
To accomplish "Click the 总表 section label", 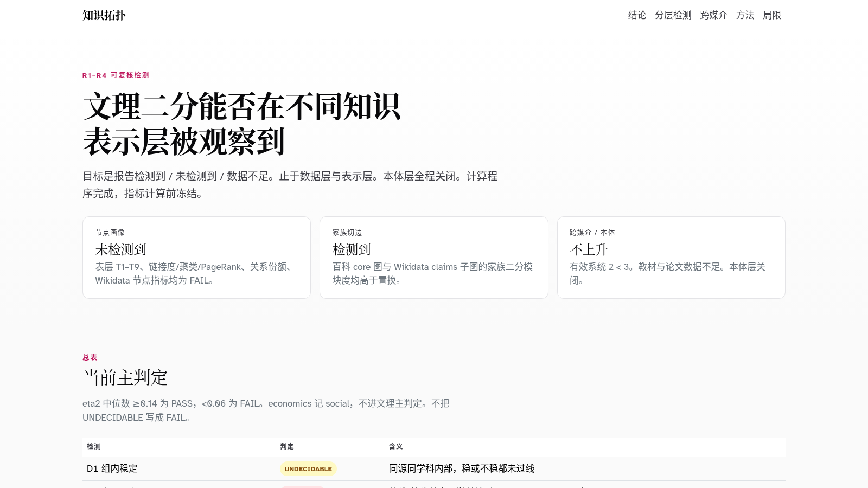I will (90, 357).
